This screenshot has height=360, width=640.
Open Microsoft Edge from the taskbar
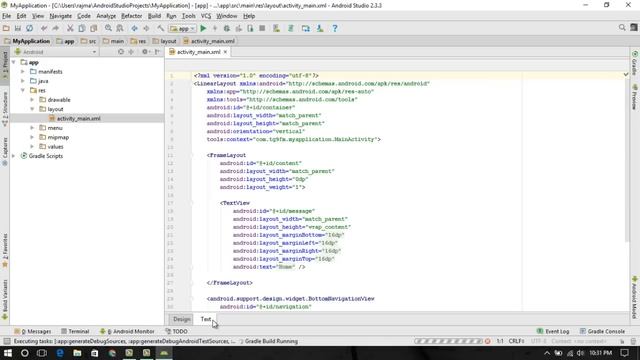pos(60,353)
